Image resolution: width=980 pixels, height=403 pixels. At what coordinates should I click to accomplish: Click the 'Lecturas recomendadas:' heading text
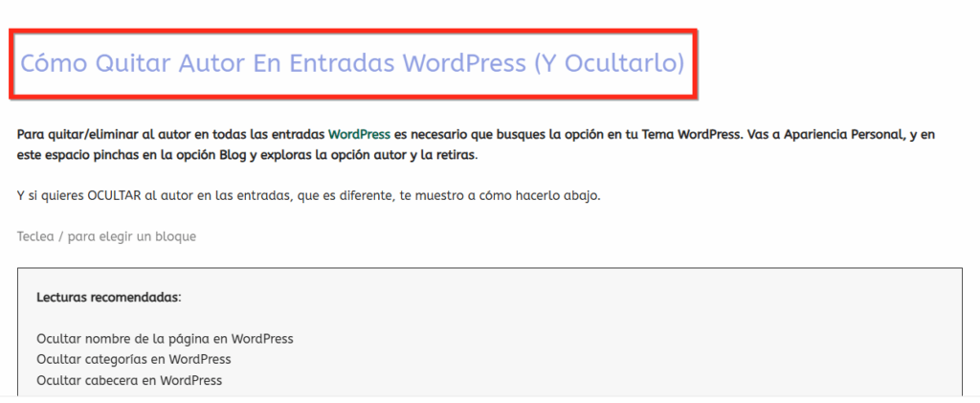pos(109,298)
